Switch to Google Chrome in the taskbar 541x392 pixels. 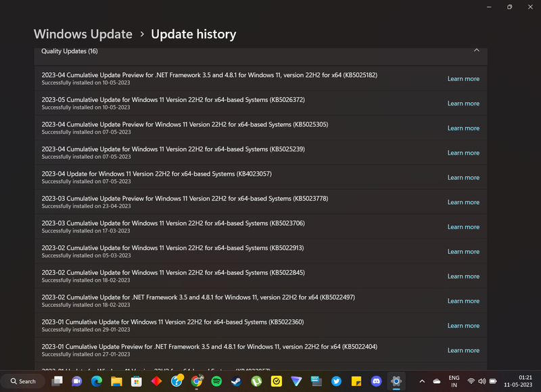[197, 381]
